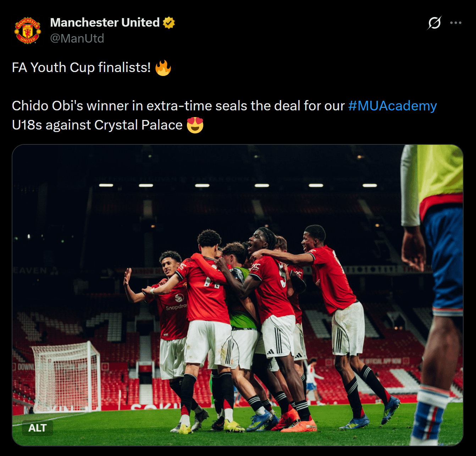Image resolution: width=476 pixels, height=456 pixels.
Task: Click the fire emoji after finalists
Action: [163, 67]
